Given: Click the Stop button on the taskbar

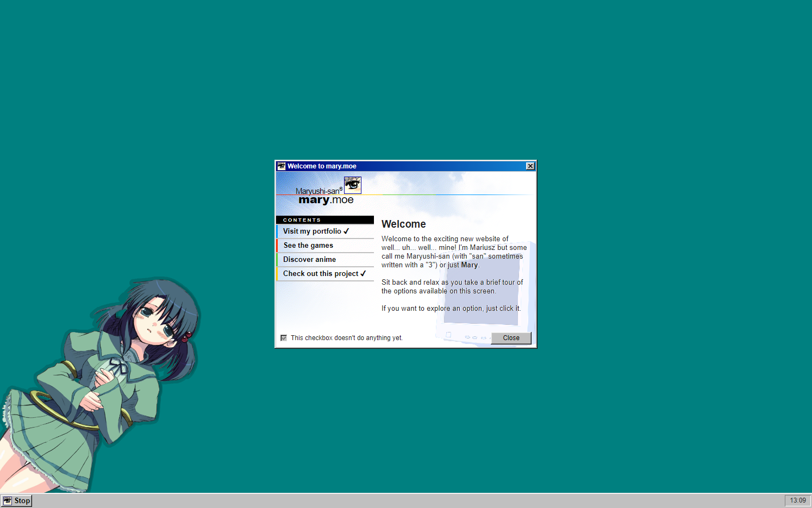Looking at the screenshot, I should 17,501.
